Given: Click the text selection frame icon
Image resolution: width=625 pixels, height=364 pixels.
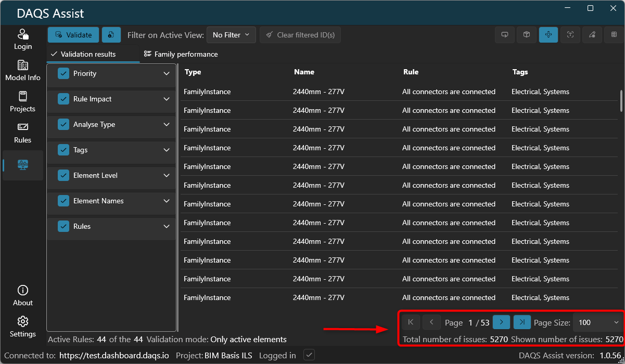Looking at the screenshot, I should tap(570, 35).
